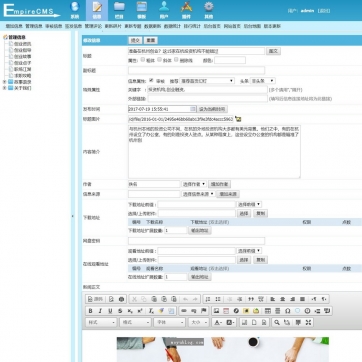Open the Format (格式) dropdown in editor
Viewport: 362px width, 362px height.
(135, 322)
